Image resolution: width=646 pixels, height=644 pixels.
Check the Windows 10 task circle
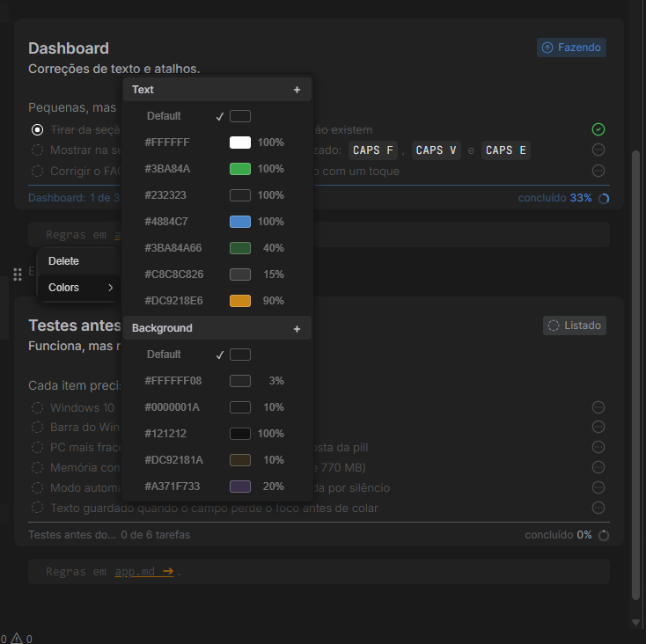(x=38, y=407)
